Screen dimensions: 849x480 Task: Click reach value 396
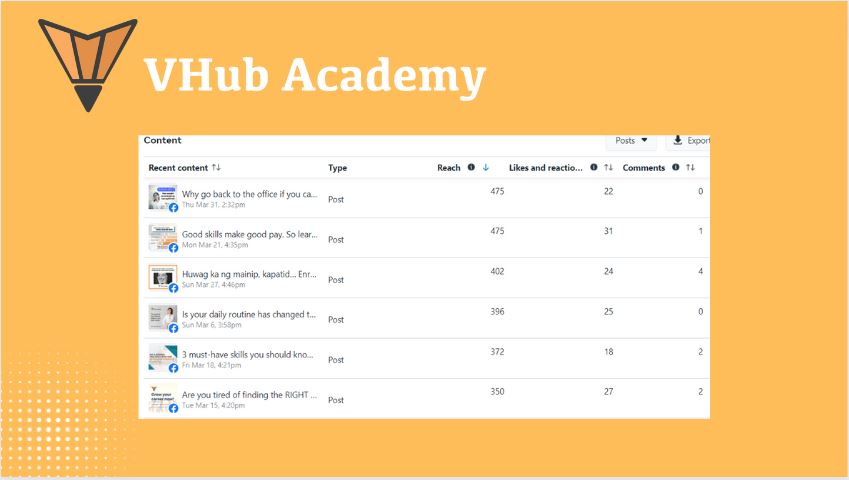click(x=497, y=312)
